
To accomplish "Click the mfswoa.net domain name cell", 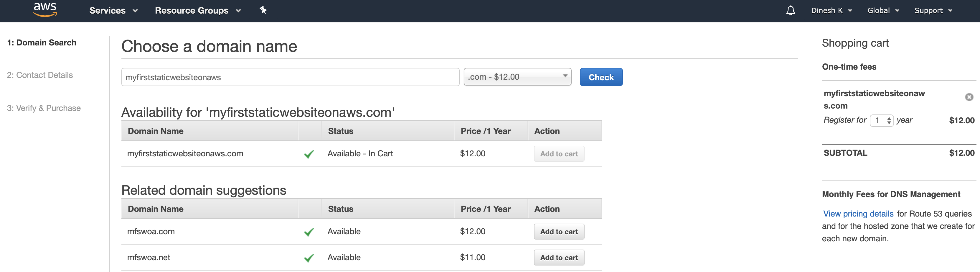I will [x=149, y=258].
